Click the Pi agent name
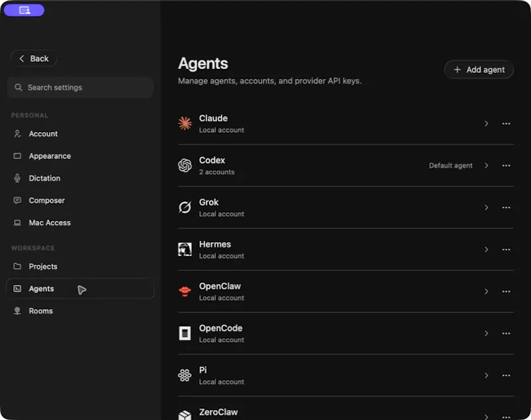Image resolution: width=531 pixels, height=420 pixels. click(x=203, y=370)
